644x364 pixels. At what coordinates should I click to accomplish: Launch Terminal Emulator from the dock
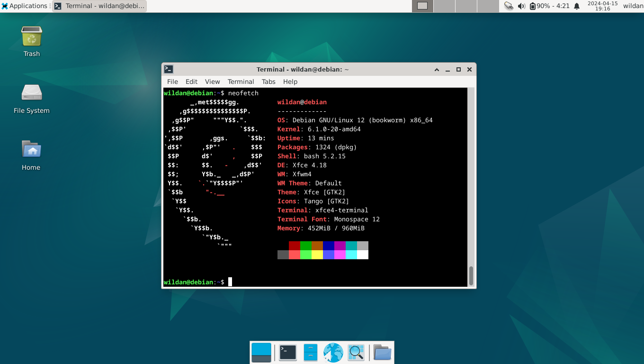coord(287,353)
